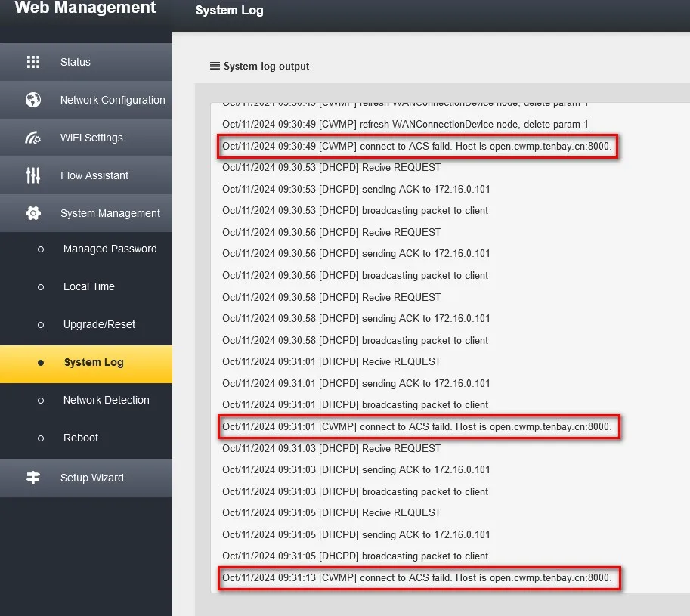Click the 09:30:58 Recive REQUEST line
This screenshot has width=690, height=616.
click(331, 298)
